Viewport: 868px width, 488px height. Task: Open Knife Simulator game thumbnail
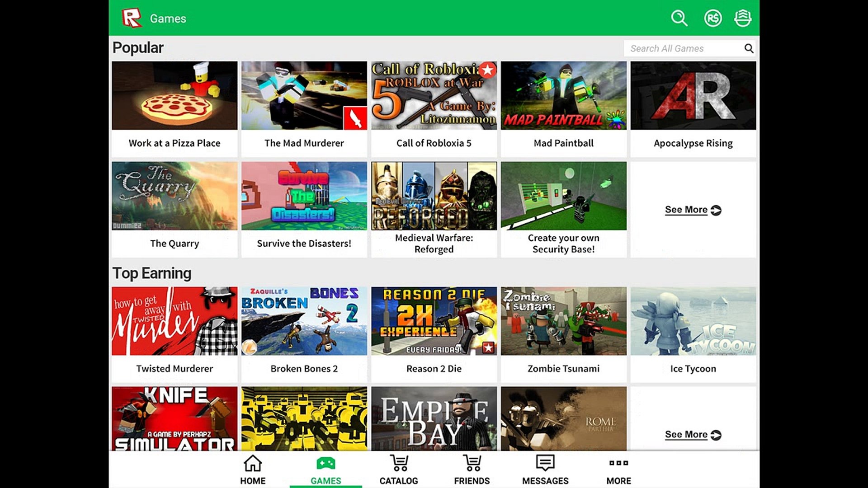pyautogui.click(x=175, y=418)
